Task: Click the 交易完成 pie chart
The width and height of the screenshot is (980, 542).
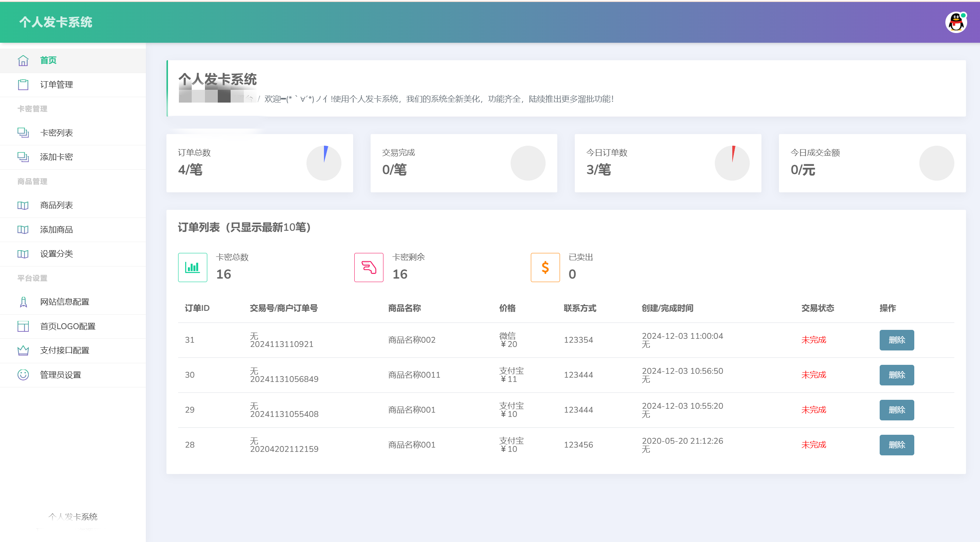Action: coord(528,163)
